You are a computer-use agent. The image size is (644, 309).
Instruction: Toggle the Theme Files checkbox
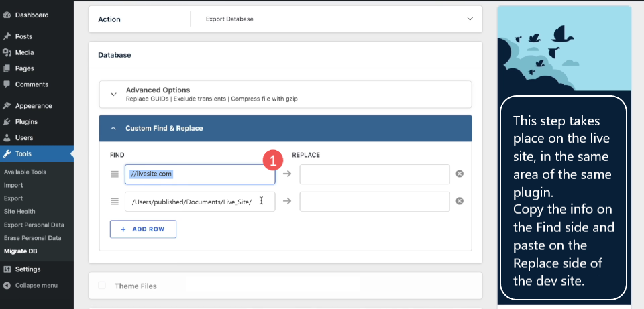pyautogui.click(x=102, y=285)
